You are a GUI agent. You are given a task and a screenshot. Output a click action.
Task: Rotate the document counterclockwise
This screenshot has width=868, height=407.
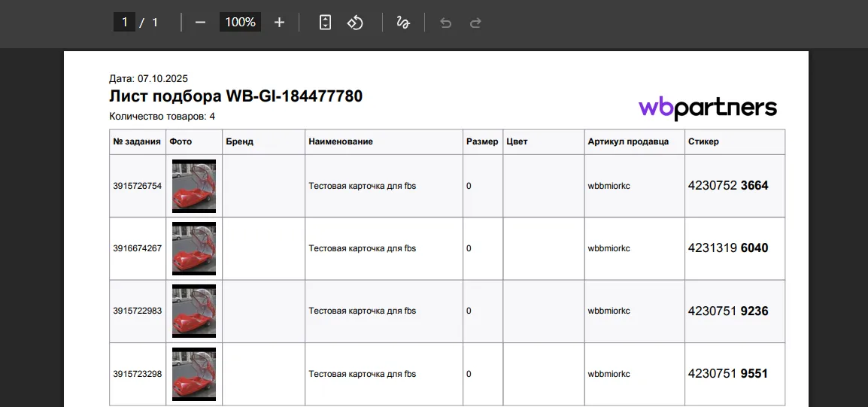355,23
